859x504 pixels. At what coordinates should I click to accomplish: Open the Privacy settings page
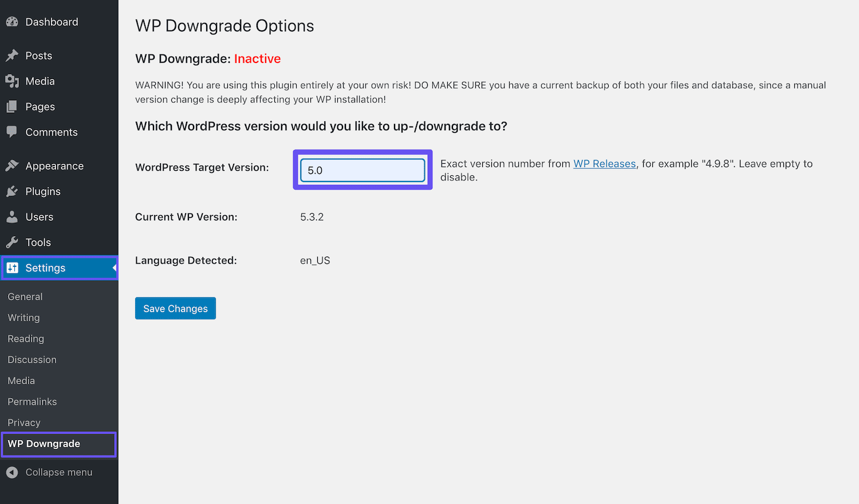point(24,422)
